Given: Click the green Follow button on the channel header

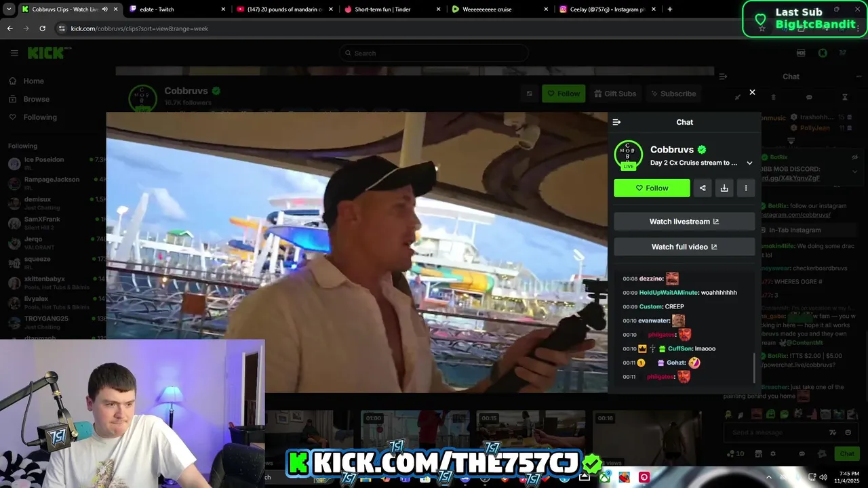Looking at the screenshot, I should (564, 94).
